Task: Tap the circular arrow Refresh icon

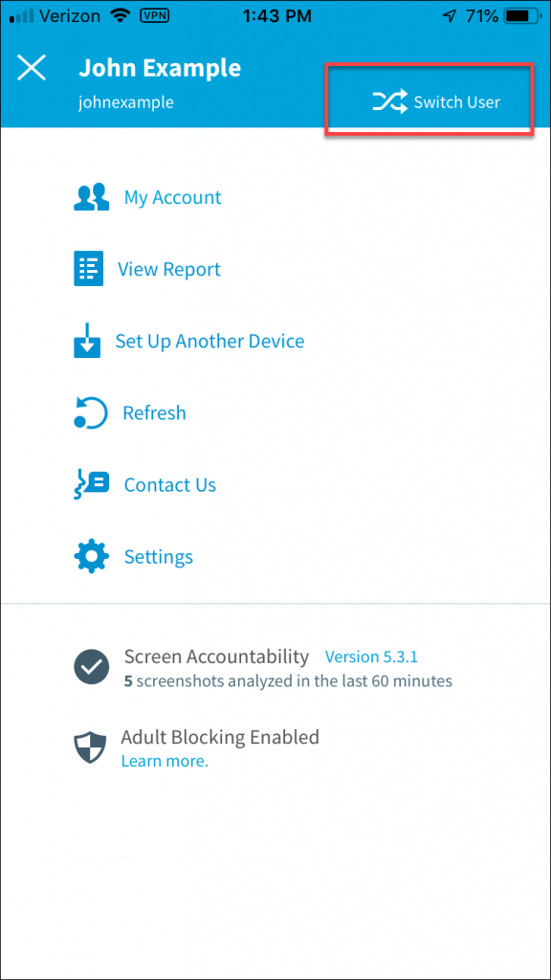Action: (x=91, y=413)
